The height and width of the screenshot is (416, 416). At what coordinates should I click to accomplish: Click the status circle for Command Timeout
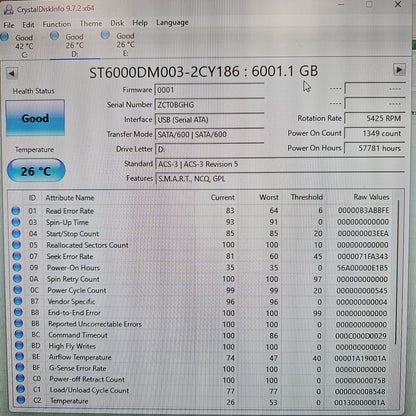click(19, 334)
